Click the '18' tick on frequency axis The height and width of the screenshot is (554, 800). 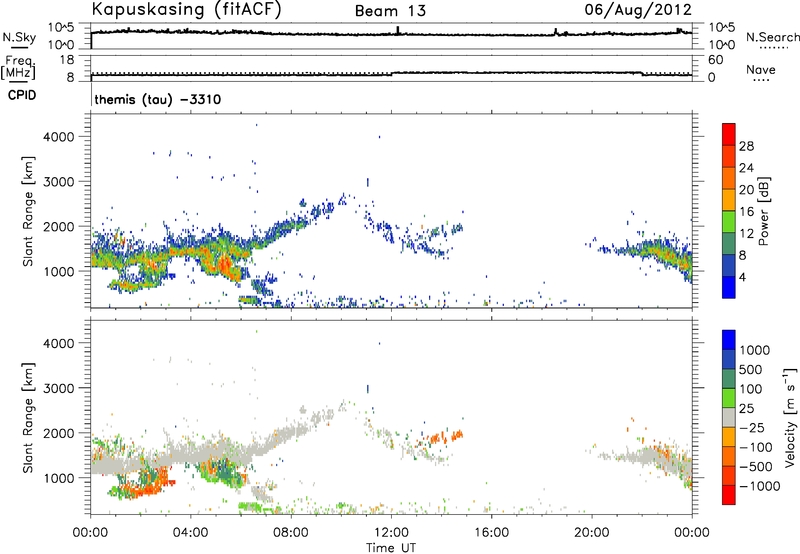click(x=66, y=60)
